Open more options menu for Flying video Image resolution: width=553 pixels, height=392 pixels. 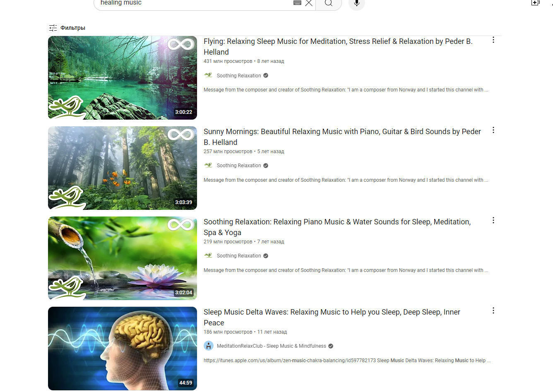pyautogui.click(x=493, y=40)
